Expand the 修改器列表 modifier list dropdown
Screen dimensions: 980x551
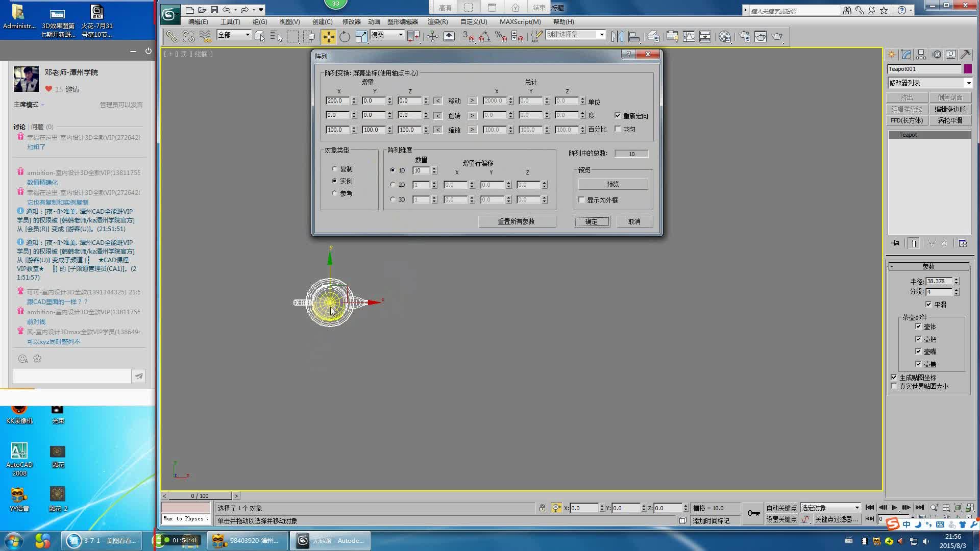[x=969, y=82]
